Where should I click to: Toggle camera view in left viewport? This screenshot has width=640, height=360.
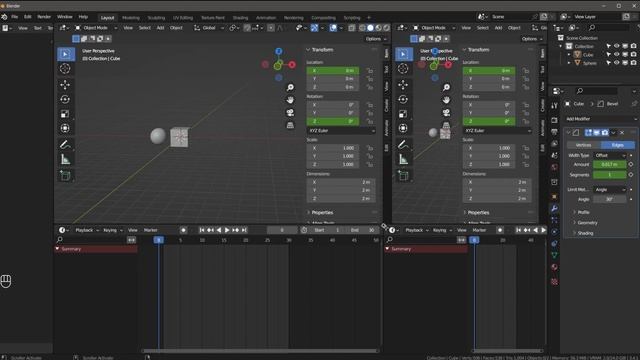pos(290,113)
